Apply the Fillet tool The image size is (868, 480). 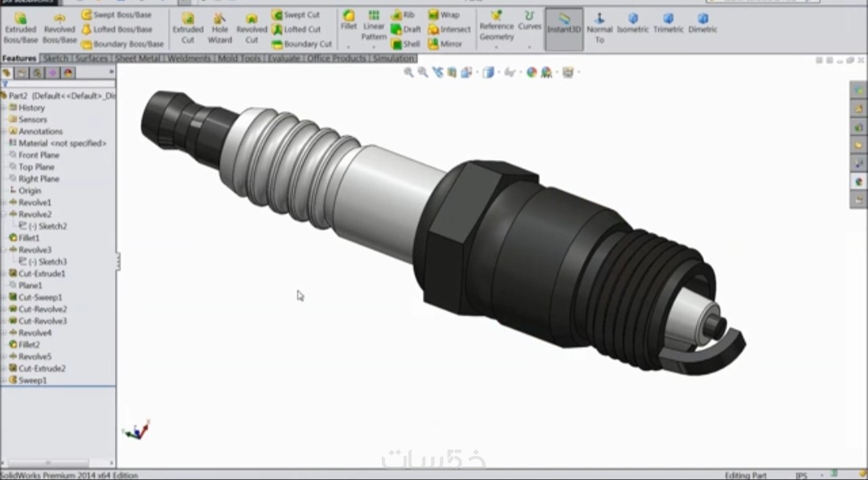[348, 21]
